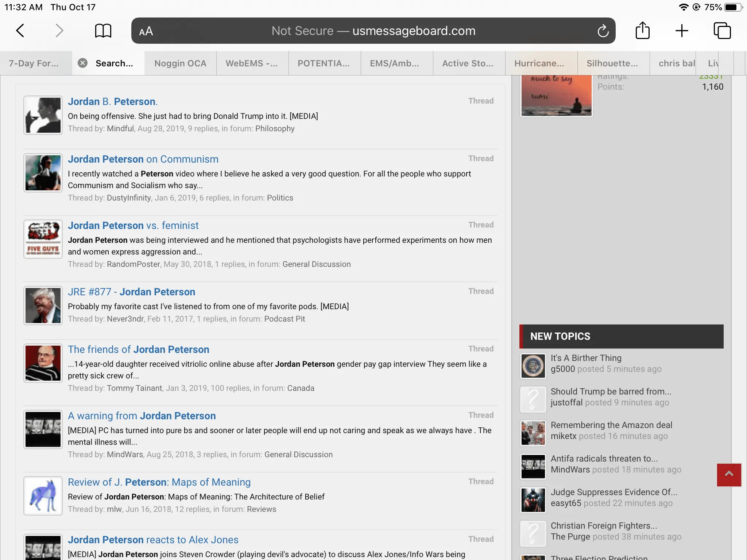The width and height of the screenshot is (747, 560).
Task: Tap mlw's blue wolf avatar
Action: tap(43, 496)
